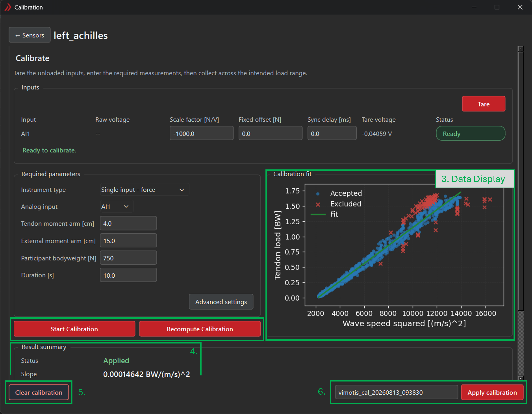
Task: Click the calibration name field vimotis_cal_20260813_093830
Action: pos(396,392)
